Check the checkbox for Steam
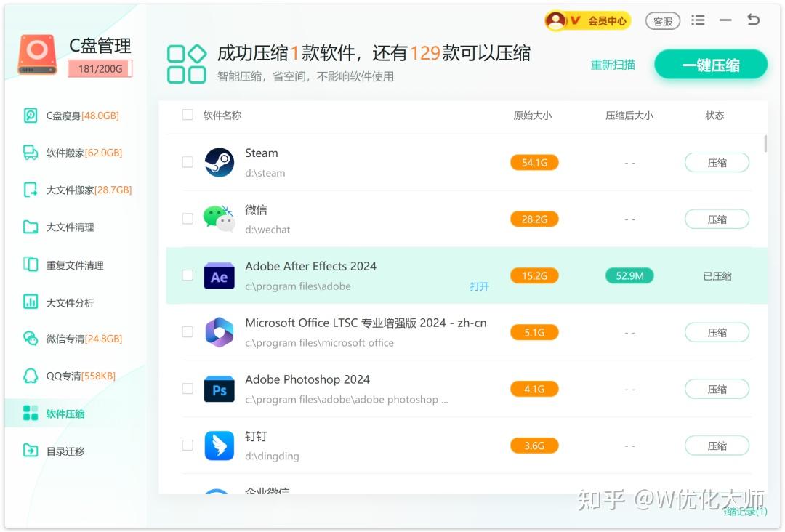This screenshot has width=785, height=532. pyautogui.click(x=187, y=161)
